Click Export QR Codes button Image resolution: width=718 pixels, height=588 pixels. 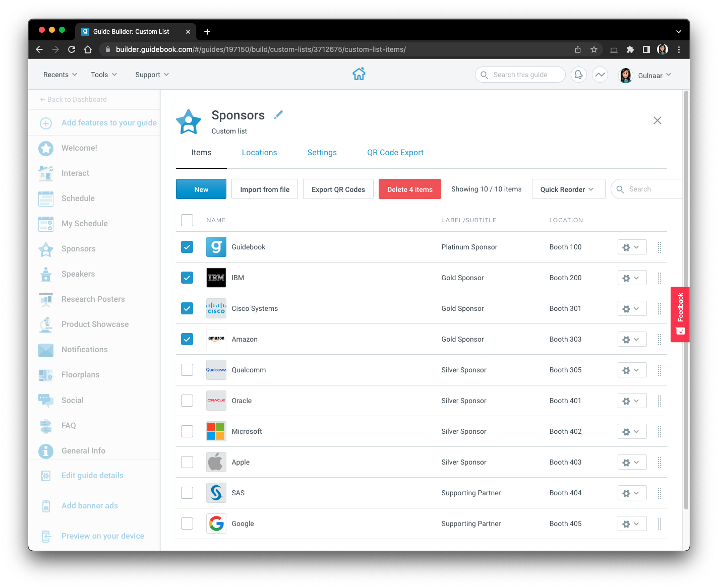[338, 189]
